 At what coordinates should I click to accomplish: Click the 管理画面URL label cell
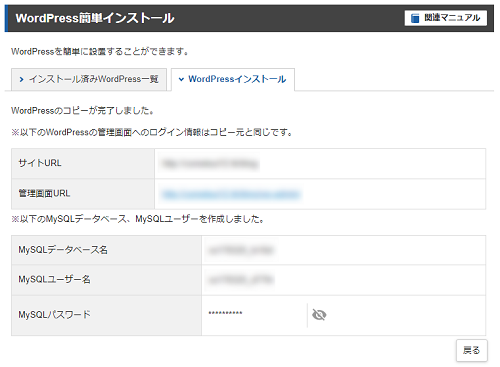point(83,194)
